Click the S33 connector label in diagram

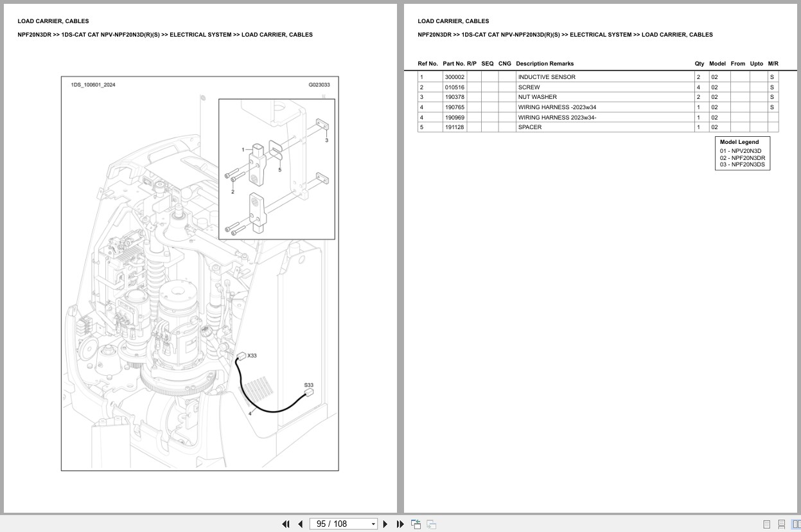[309, 386]
